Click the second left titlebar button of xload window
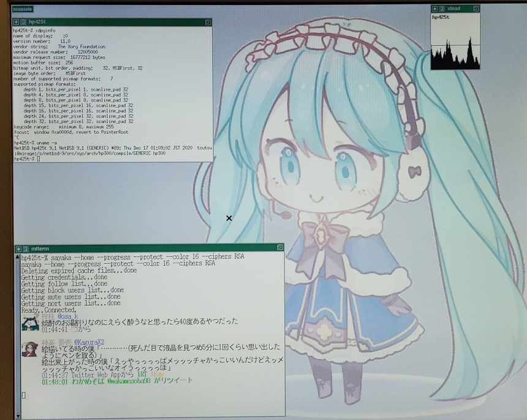Image resolution: width=527 pixels, height=420 pixels. click(442, 9)
